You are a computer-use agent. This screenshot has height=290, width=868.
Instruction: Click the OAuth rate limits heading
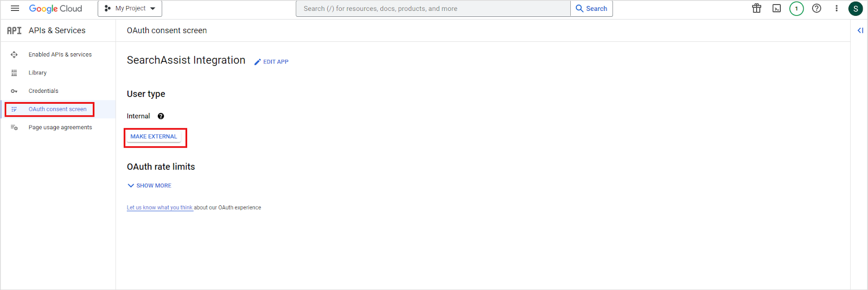161,167
